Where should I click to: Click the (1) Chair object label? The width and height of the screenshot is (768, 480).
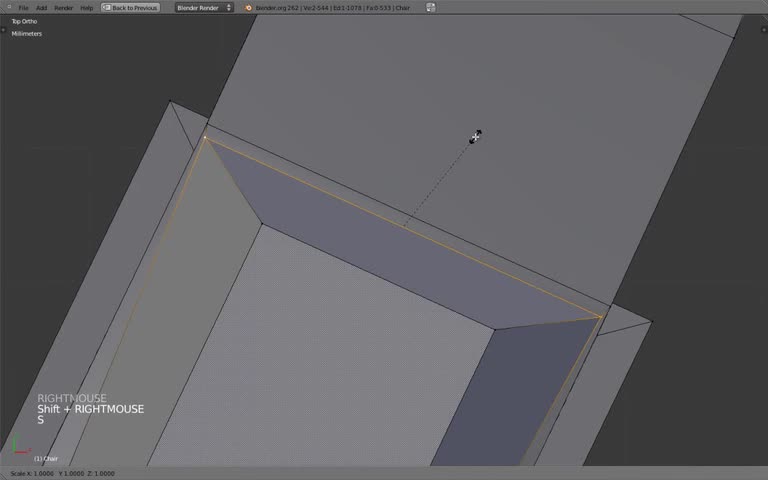pos(46,459)
